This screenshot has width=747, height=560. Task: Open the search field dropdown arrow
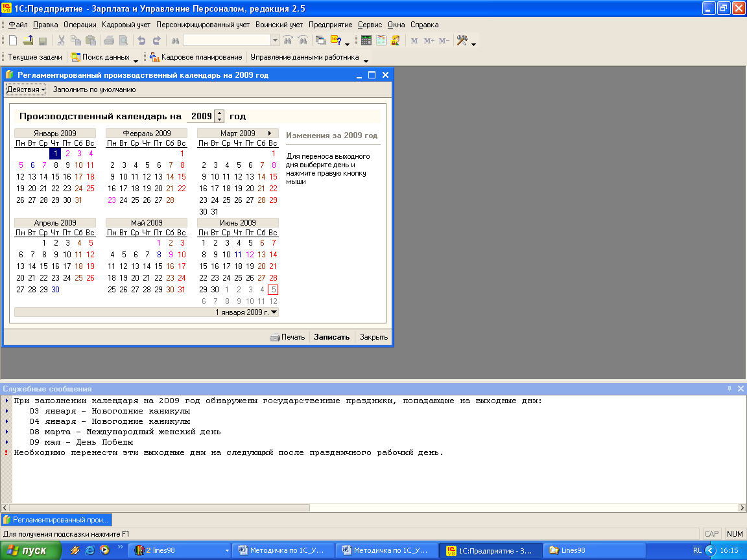pyautogui.click(x=275, y=40)
